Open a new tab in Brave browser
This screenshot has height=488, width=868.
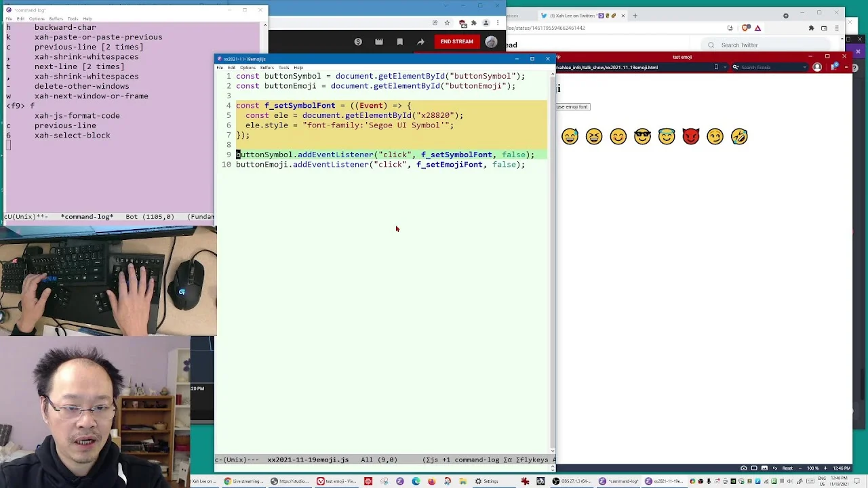coord(635,16)
